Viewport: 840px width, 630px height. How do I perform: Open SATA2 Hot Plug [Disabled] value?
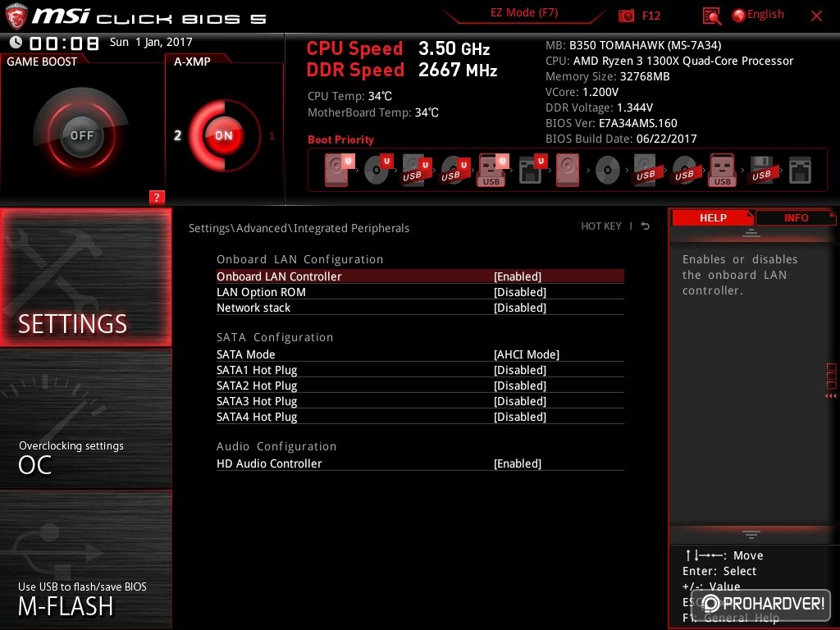click(519, 386)
